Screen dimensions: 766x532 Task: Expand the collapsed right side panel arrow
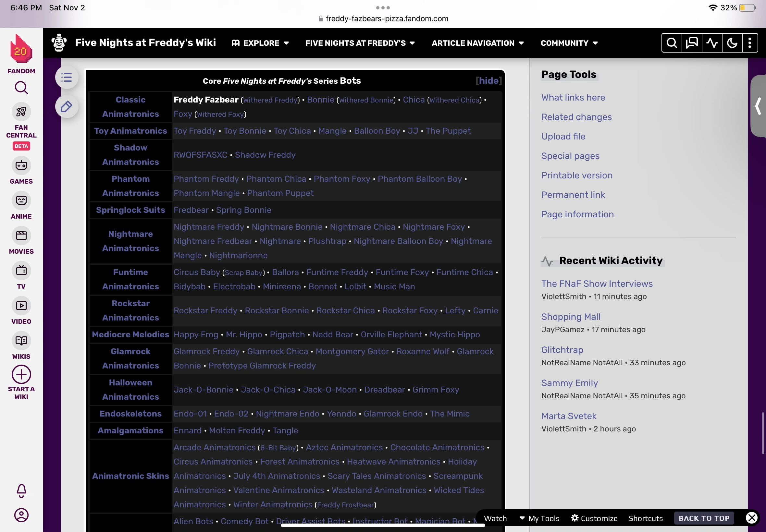tap(758, 106)
